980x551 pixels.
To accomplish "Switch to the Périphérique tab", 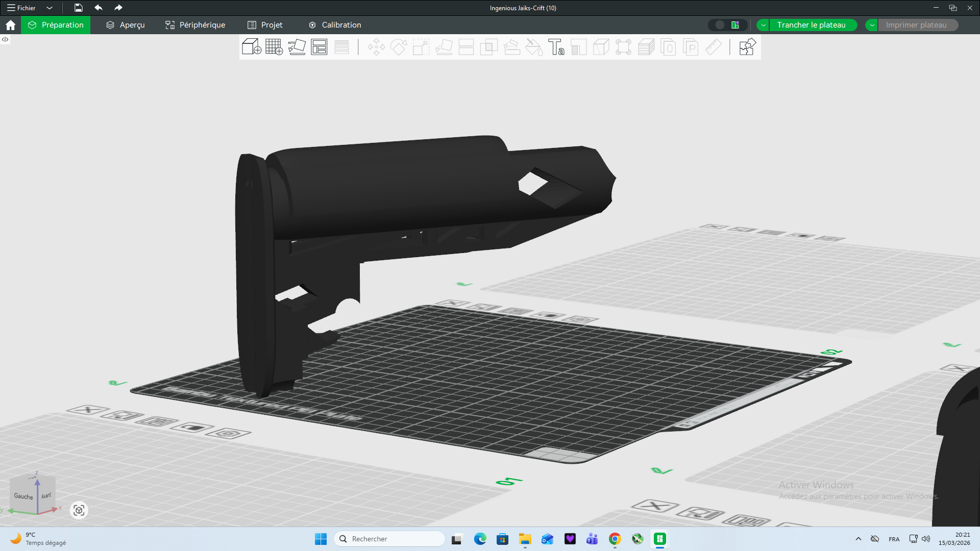I will 195,25.
